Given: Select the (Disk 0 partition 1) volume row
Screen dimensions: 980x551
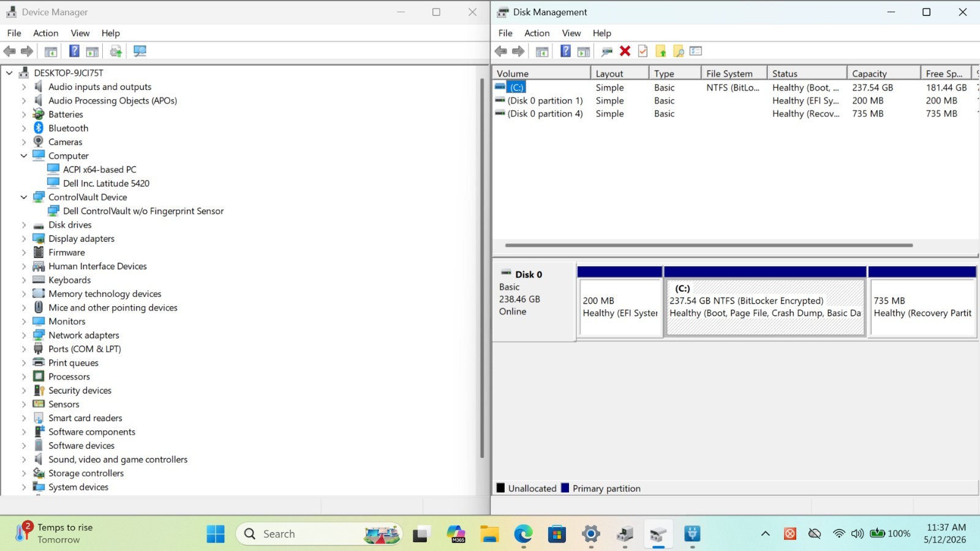Looking at the screenshot, I should click(735, 101).
